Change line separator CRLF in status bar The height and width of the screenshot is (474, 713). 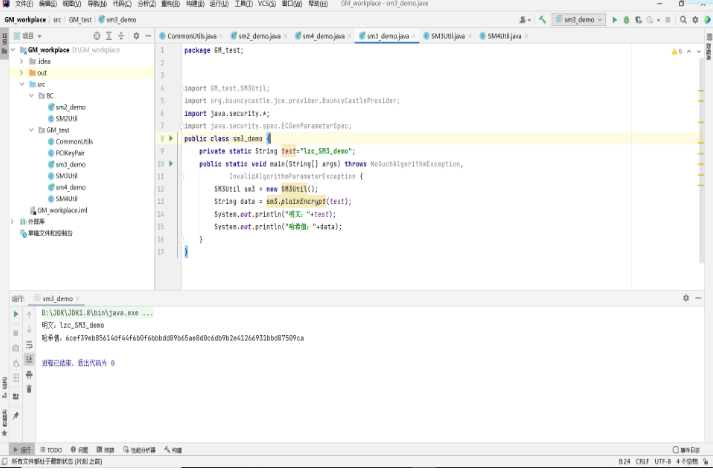642,462
